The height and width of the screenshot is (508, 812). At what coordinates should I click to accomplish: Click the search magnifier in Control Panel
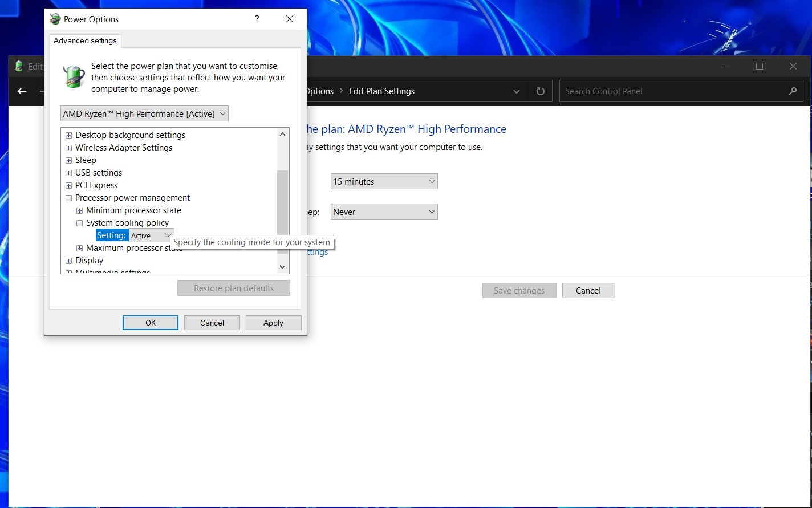click(x=793, y=91)
